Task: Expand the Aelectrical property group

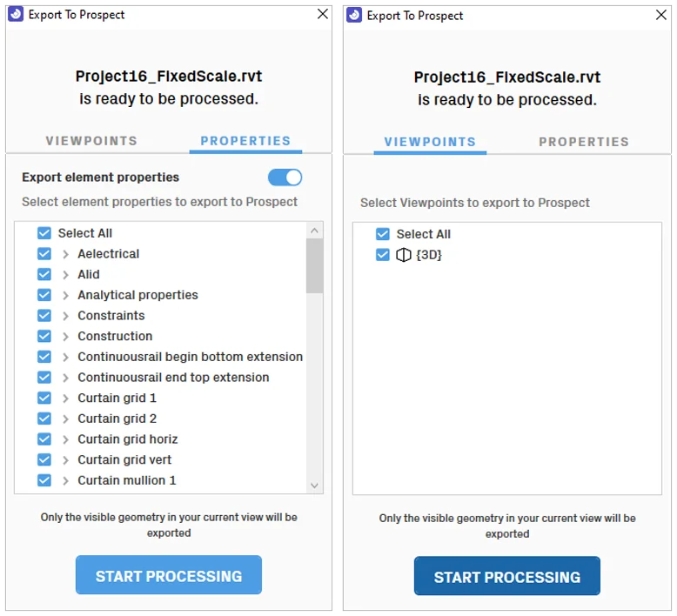Action: pyautogui.click(x=65, y=254)
